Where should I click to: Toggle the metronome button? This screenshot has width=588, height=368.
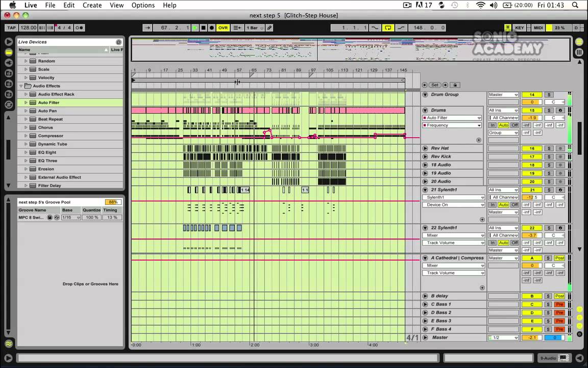coord(80,28)
